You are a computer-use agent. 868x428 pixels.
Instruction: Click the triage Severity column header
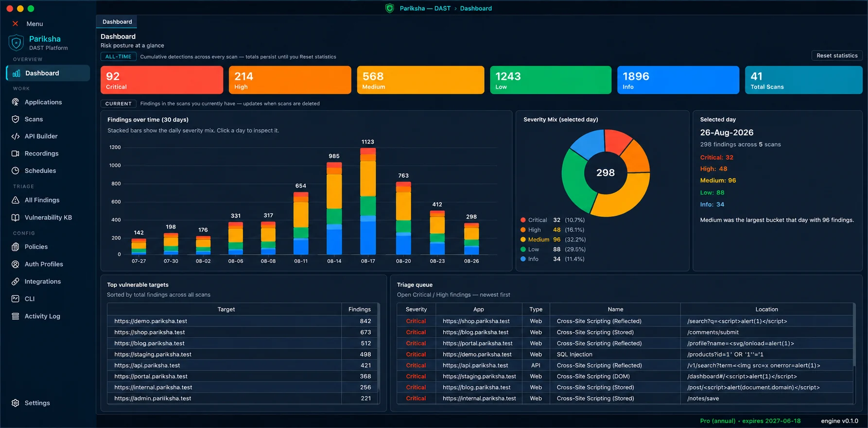click(416, 309)
